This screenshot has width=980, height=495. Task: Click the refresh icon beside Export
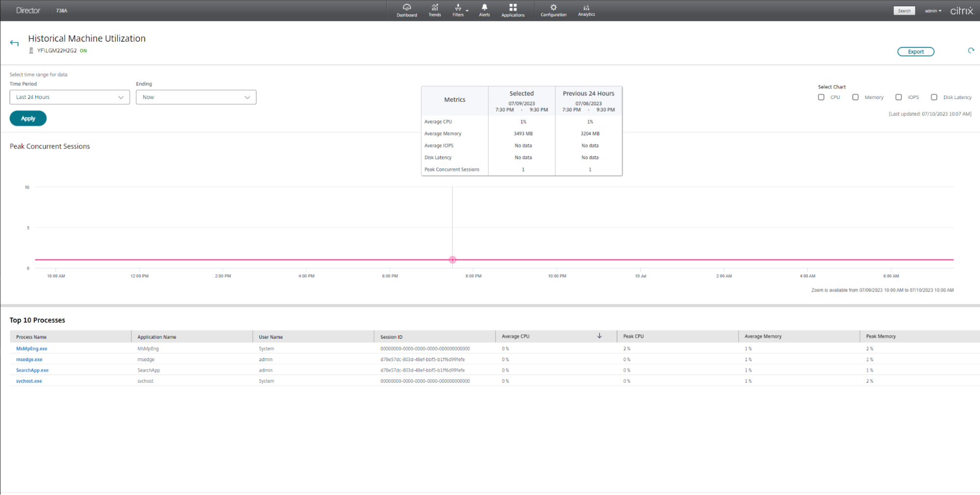[971, 50]
